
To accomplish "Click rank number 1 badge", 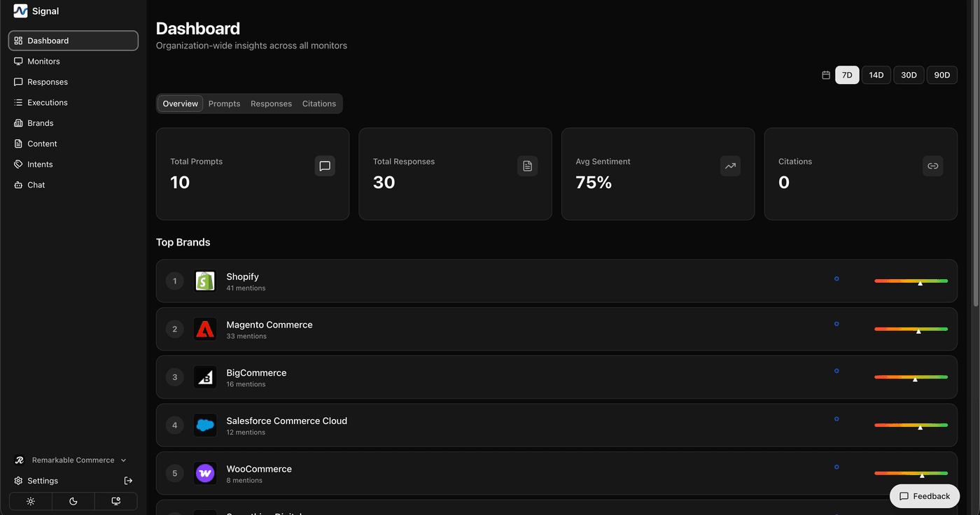I will pos(175,281).
